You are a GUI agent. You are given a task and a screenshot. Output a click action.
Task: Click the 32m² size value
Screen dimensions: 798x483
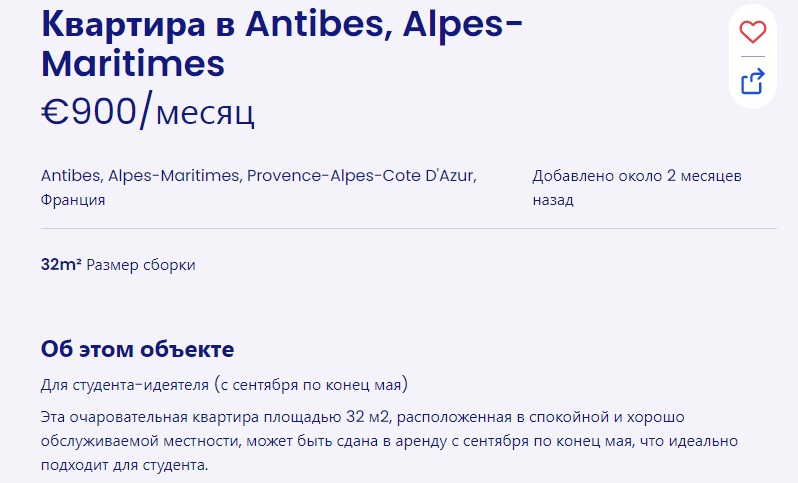tap(61, 265)
